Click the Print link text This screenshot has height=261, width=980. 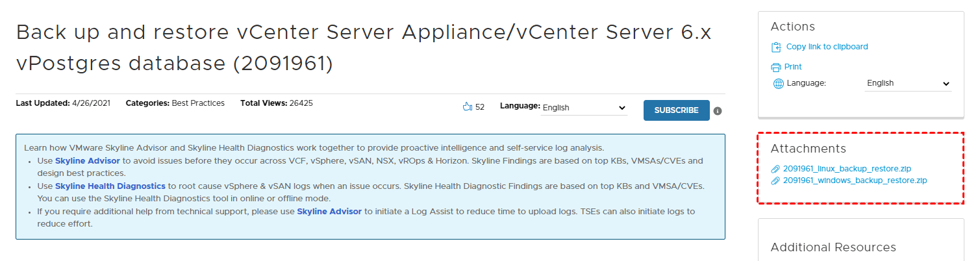point(793,67)
